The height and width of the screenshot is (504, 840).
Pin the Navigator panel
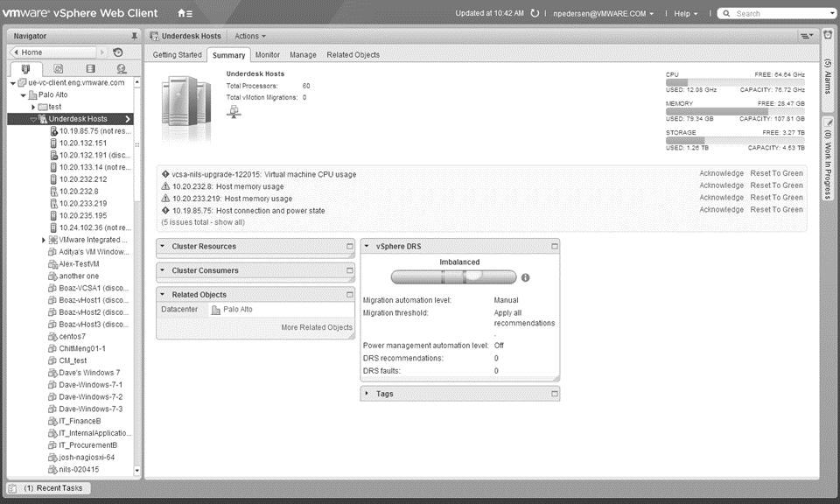point(134,36)
